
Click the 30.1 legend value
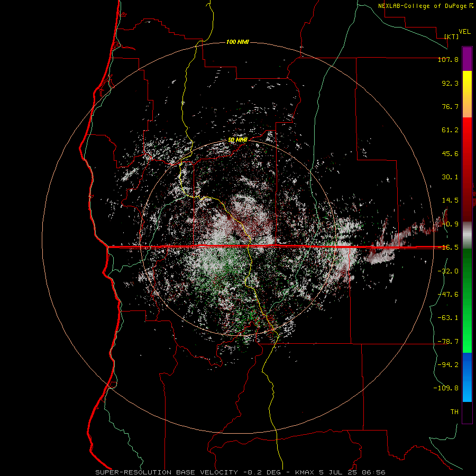pyautogui.click(x=450, y=177)
